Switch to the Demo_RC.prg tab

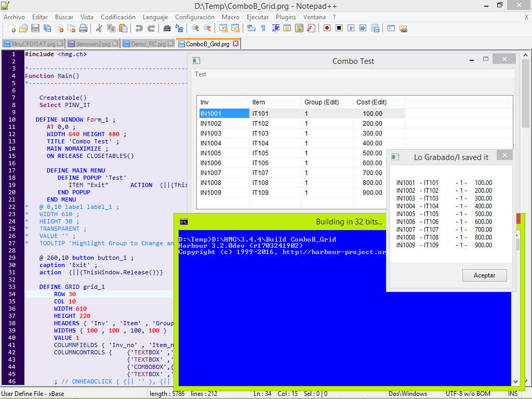pyautogui.click(x=148, y=44)
